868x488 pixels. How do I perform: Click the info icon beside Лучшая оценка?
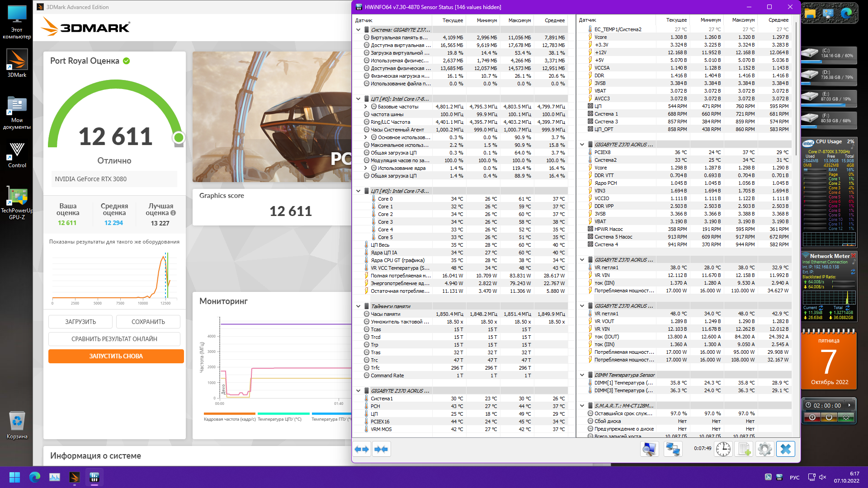coord(173,213)
